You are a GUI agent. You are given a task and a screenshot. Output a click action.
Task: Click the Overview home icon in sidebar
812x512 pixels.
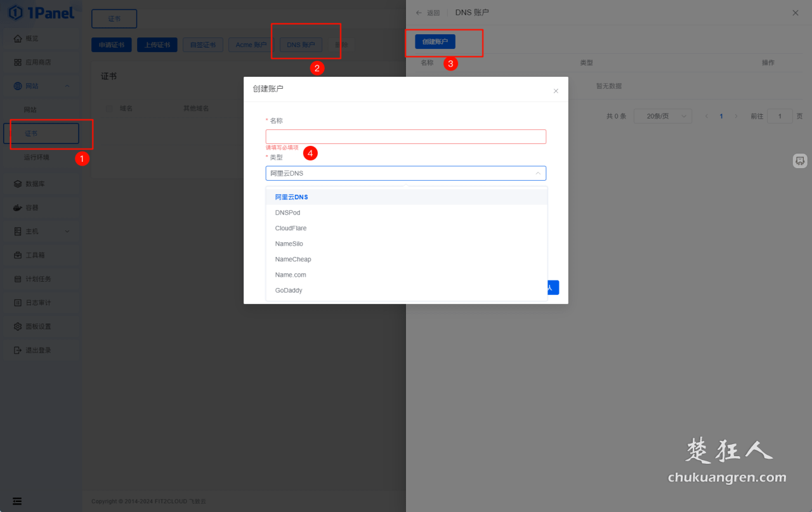click(18, 39)
